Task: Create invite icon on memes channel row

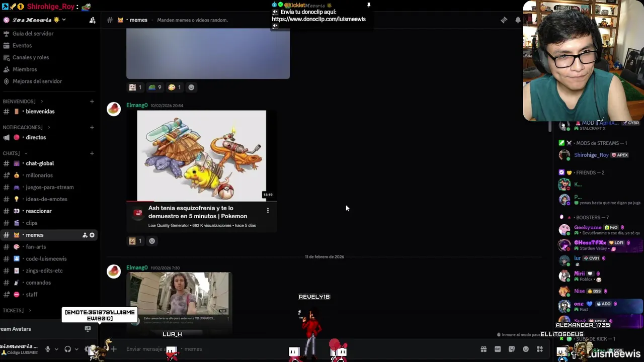Action: click(85, 235)
